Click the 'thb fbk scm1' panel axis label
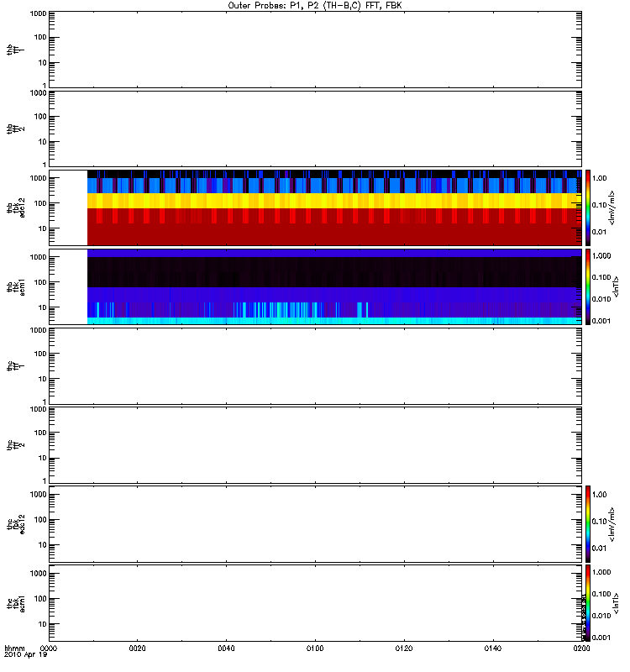The width and height of the screenshot is (630, 672). coord(15,287)
